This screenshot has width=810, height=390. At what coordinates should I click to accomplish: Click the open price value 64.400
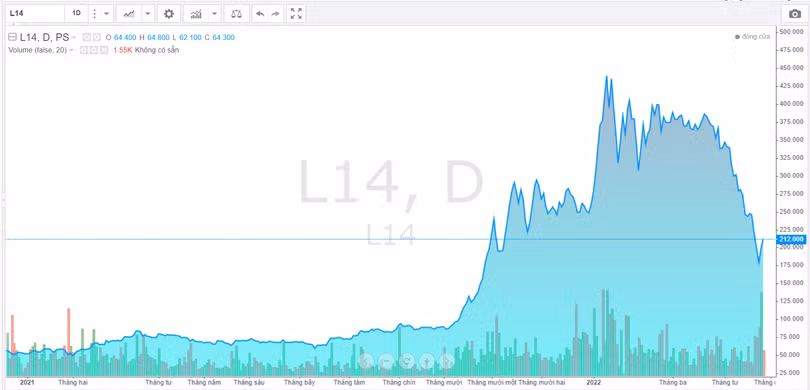125,37
